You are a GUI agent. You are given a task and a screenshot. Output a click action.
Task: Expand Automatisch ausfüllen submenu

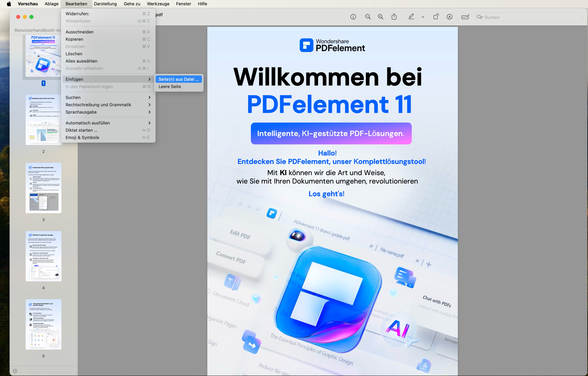pos(108,123)
